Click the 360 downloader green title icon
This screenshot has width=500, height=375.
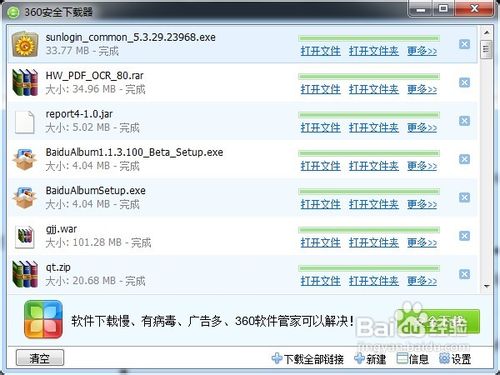pos(13,13)
